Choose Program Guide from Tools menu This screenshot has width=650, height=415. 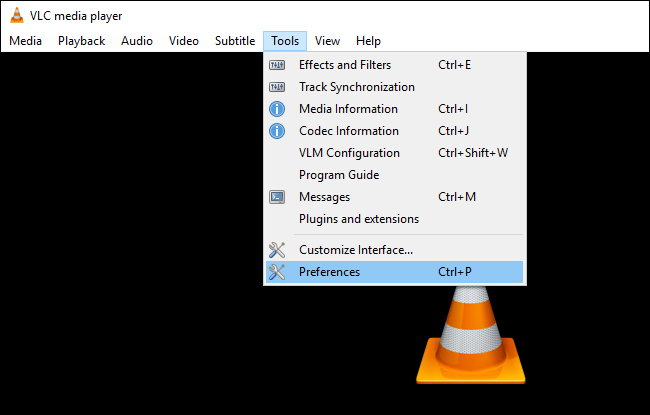point(338,175)
